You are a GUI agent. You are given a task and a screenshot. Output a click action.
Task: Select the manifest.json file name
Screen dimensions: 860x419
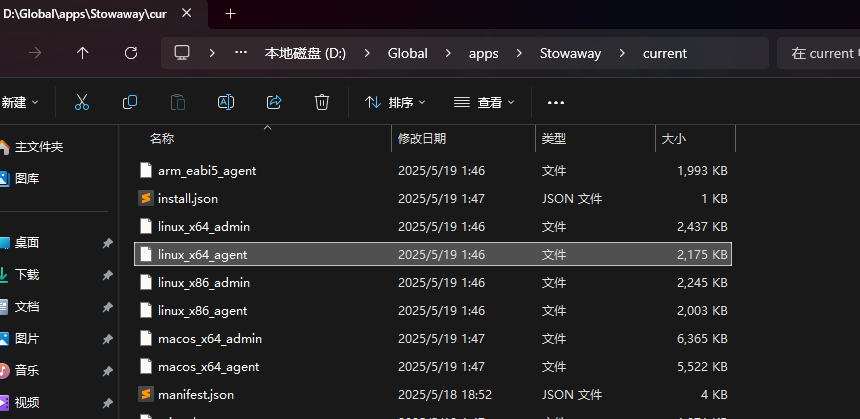point(196,394)
